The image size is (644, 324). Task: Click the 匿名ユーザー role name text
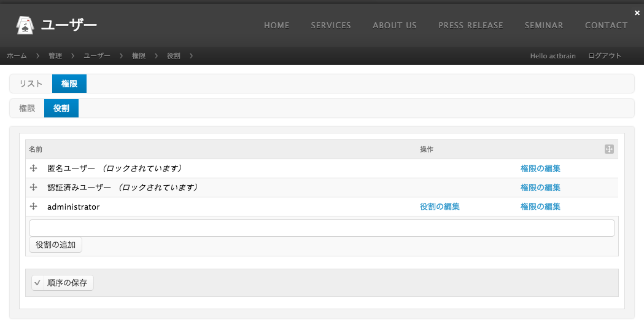coord(71,168)
